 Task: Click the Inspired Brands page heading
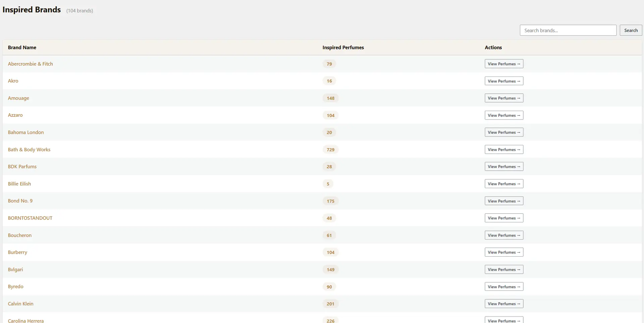point(32,10)
